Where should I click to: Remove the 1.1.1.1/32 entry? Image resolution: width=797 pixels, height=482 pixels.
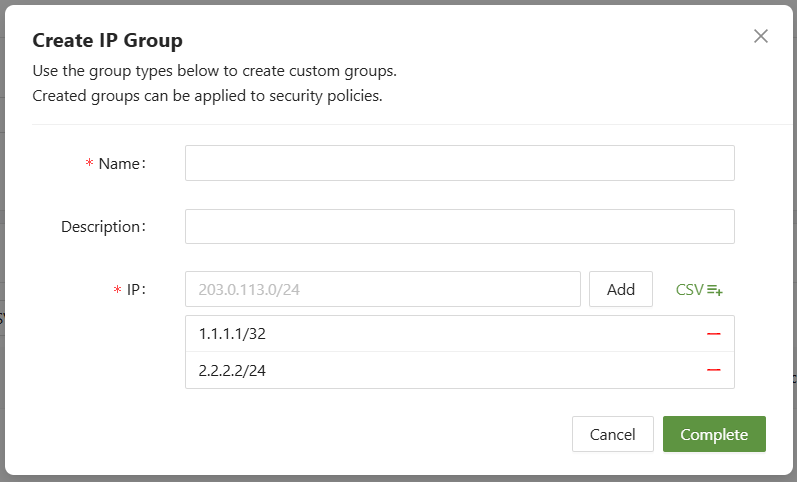[714, 334]
